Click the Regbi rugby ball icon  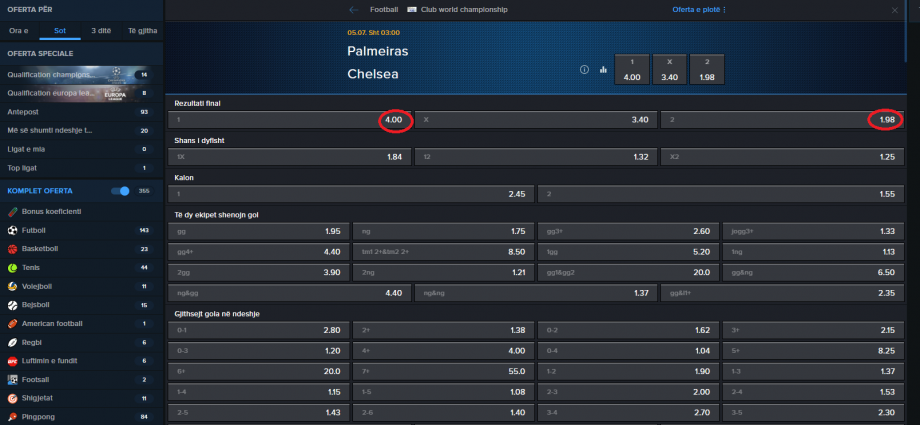tap(12, 342)
